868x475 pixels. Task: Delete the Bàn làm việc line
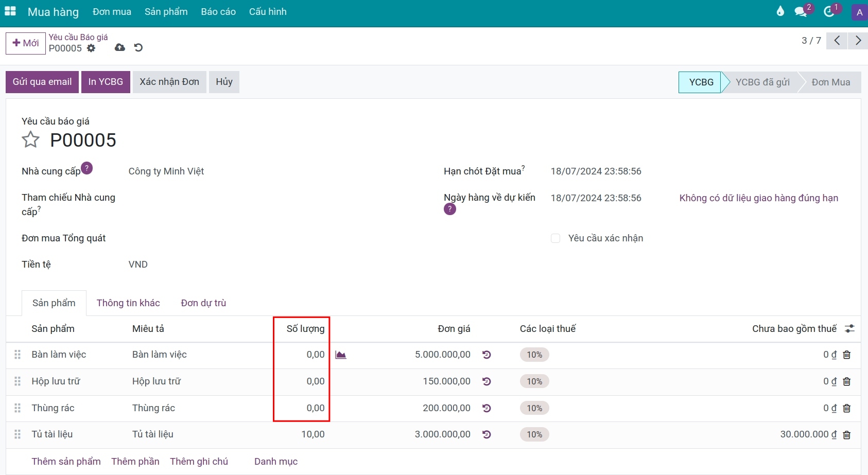tap(847, 355)
